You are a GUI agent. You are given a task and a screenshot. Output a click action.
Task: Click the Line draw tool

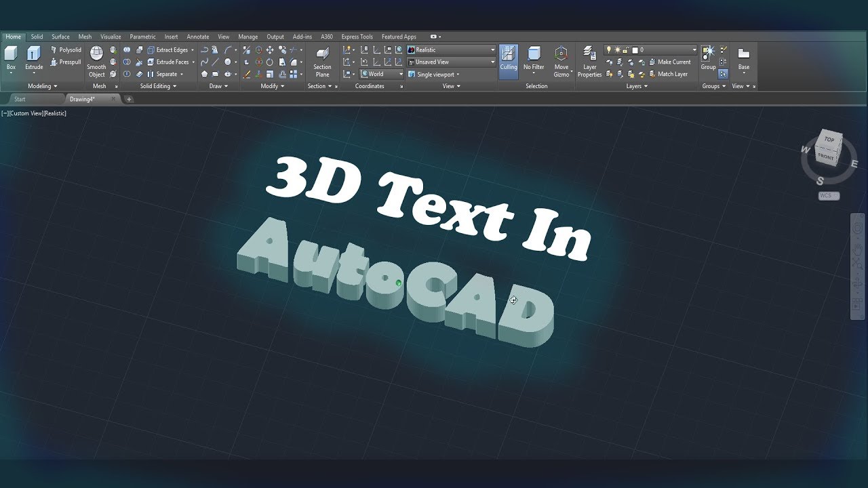[x=216, y=62]
